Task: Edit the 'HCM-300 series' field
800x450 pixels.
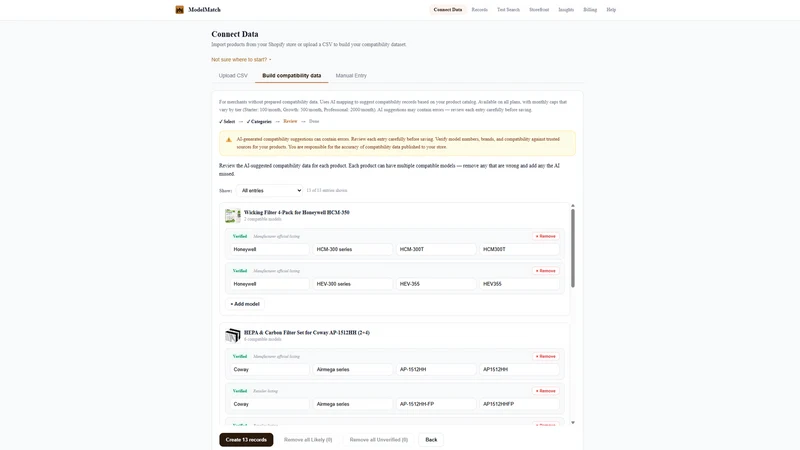Action: tap(353, 249)
